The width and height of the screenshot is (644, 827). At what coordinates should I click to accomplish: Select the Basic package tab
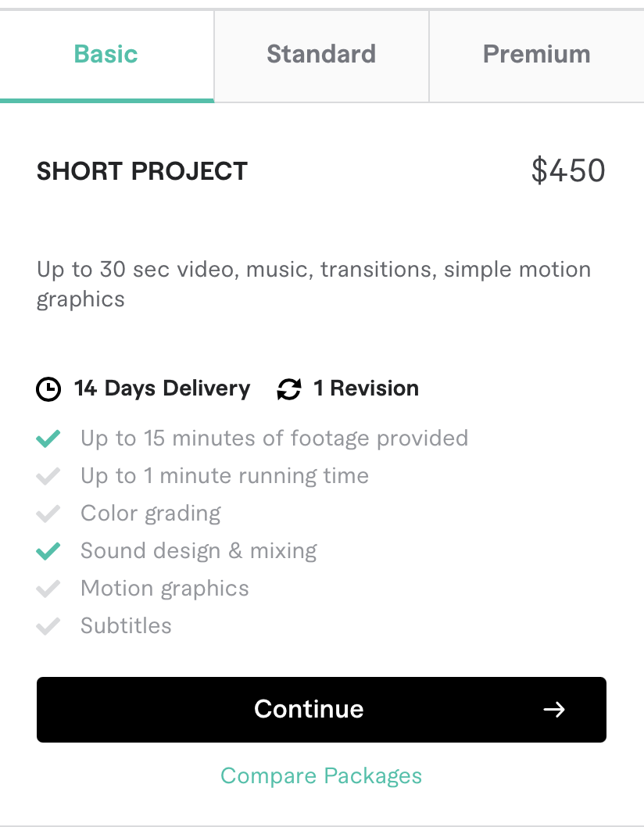click(x=106, y=55)
